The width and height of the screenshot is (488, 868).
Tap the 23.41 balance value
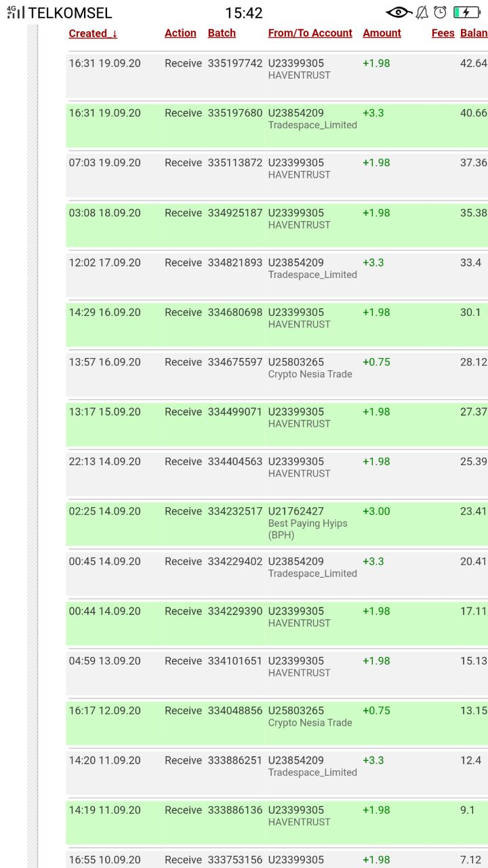[473, 511]
